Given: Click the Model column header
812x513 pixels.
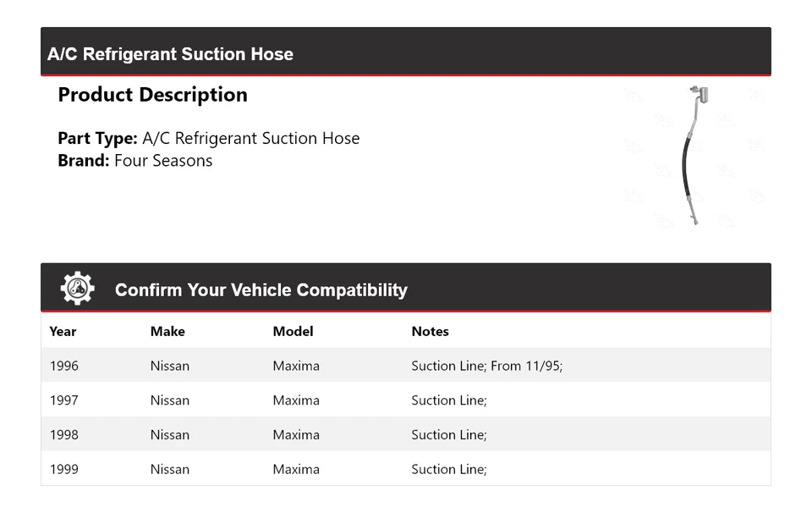Looking at the screenshot, I should (x=293, y=331).
